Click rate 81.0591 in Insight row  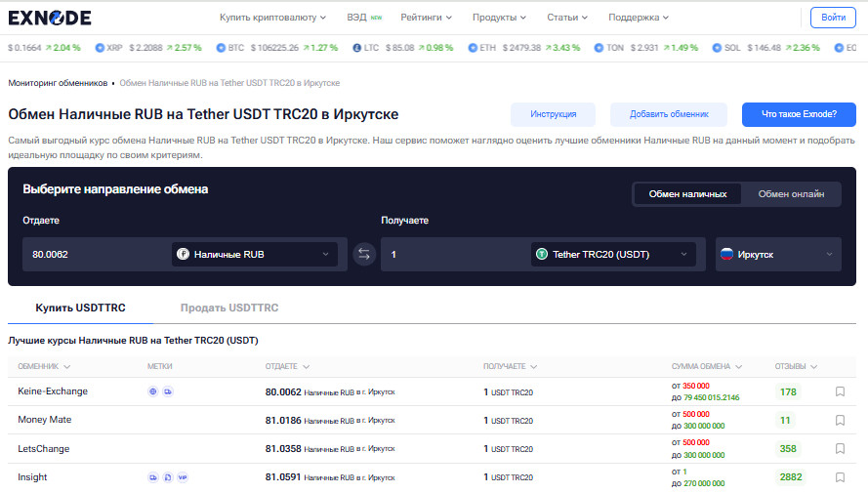click(283, 476)
